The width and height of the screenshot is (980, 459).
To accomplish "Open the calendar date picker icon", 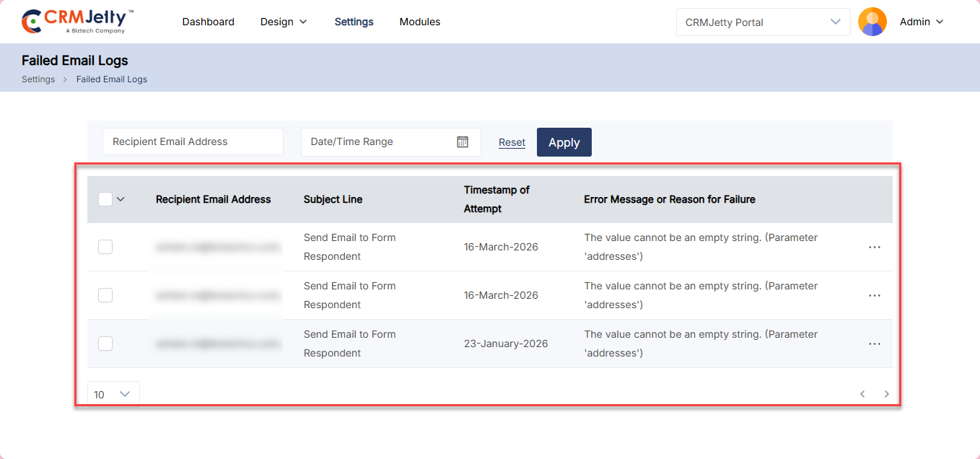I will (x=463, y=142).
